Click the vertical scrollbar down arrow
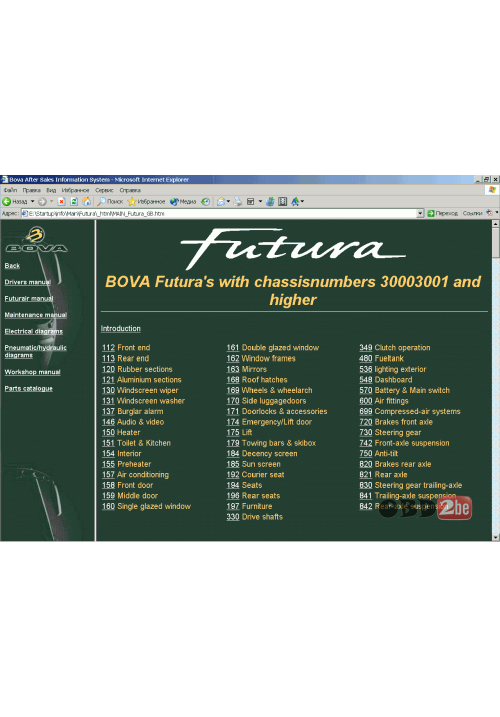 [496, 537]
